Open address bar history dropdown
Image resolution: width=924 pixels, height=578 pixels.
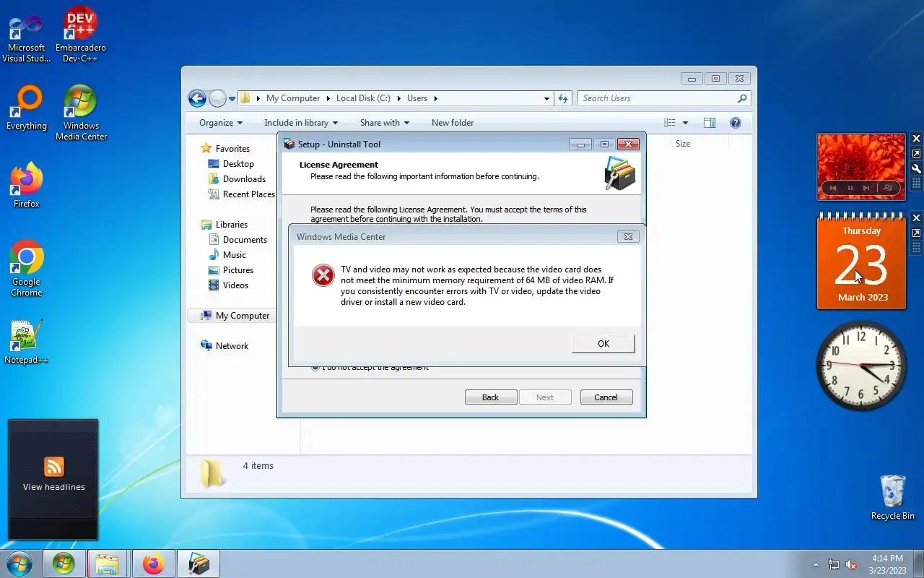coord(546,98)
